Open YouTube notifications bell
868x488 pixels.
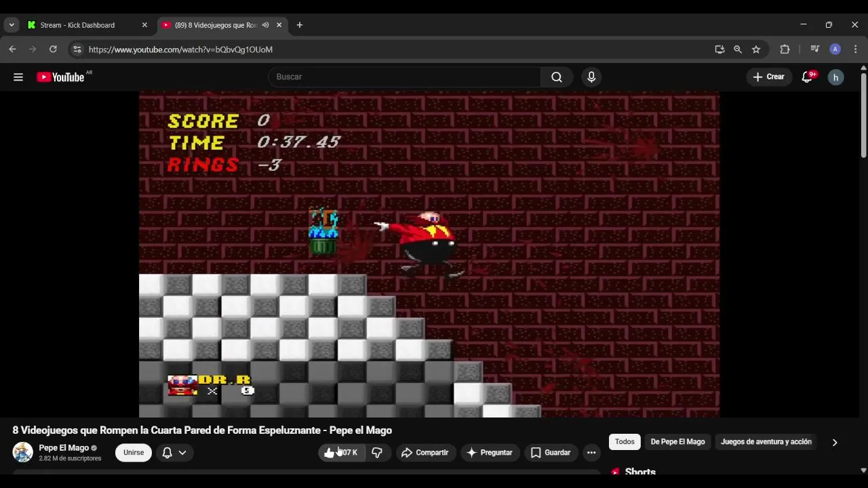[x=807, y=77]
